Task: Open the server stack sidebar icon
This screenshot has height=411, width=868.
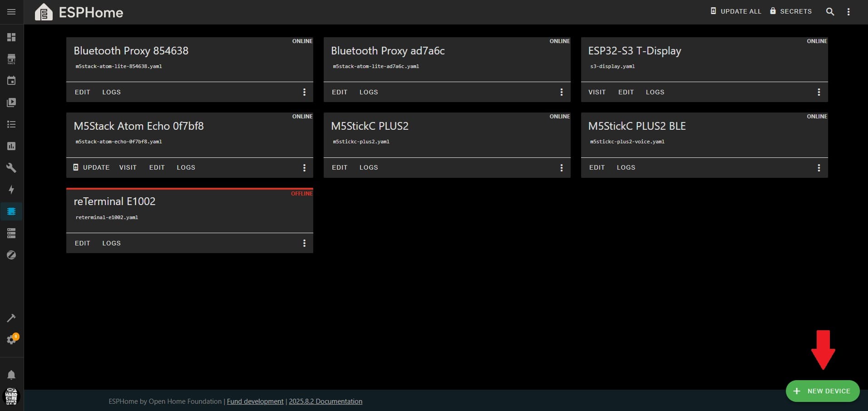Action: click(11, 233)
